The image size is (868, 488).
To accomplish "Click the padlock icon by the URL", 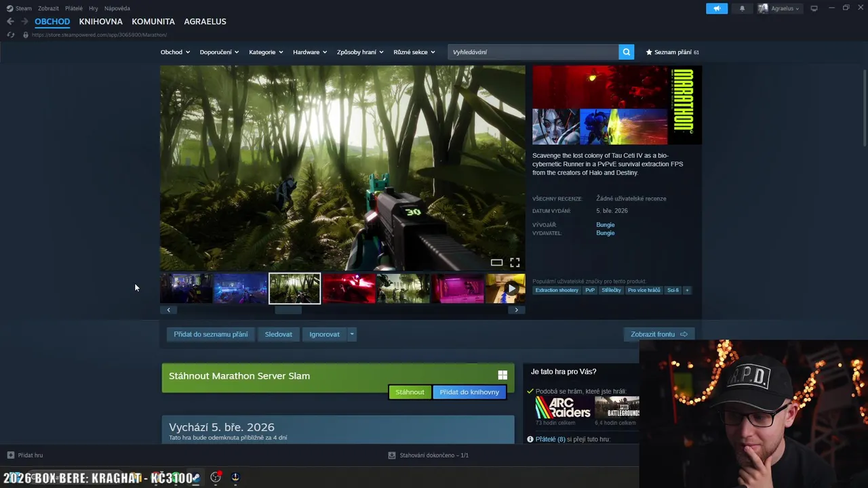I will click(x=25, y=35).
